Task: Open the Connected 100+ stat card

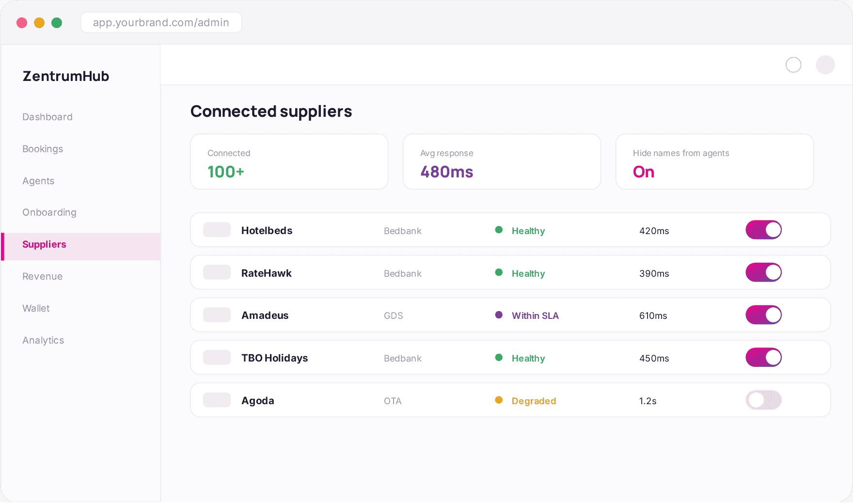Action: tap(289, 162)
